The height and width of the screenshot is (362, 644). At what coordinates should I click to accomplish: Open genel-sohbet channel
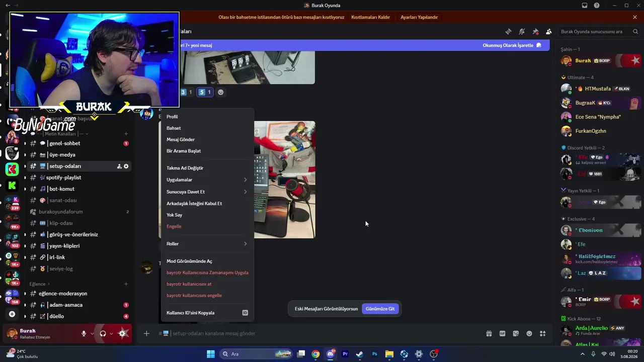(x=79, y=143)
